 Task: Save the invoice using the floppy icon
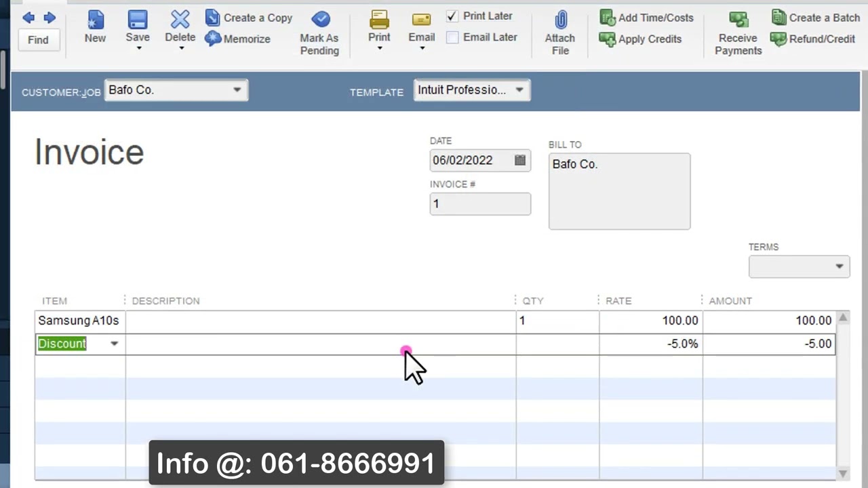pyautogui.click(x=138, y=20)
